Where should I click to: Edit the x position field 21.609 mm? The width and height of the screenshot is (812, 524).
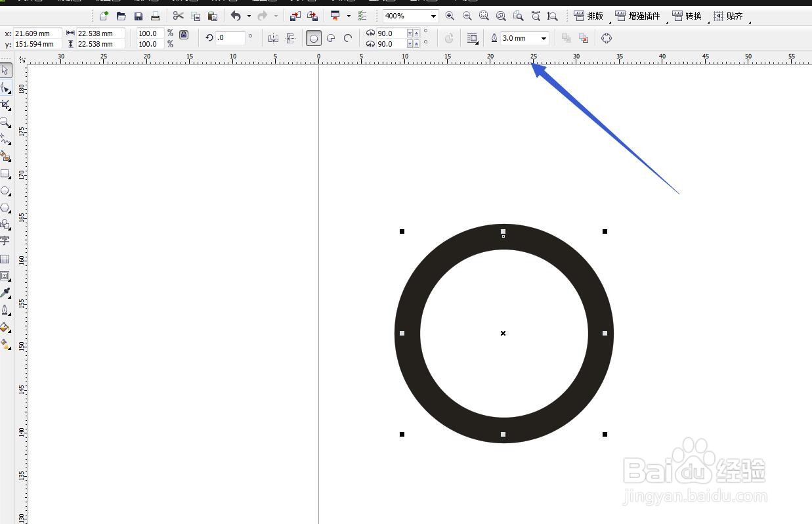(37, 33)
